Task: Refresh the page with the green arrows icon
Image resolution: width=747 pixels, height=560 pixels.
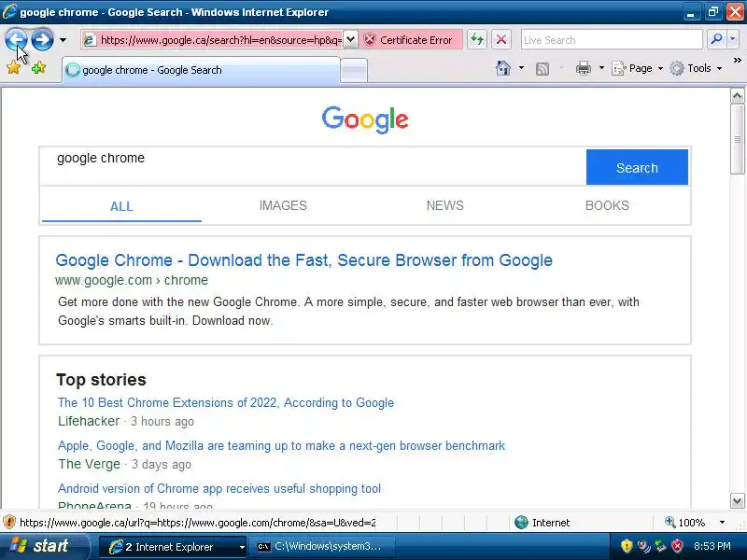Action: coord(477,39)
